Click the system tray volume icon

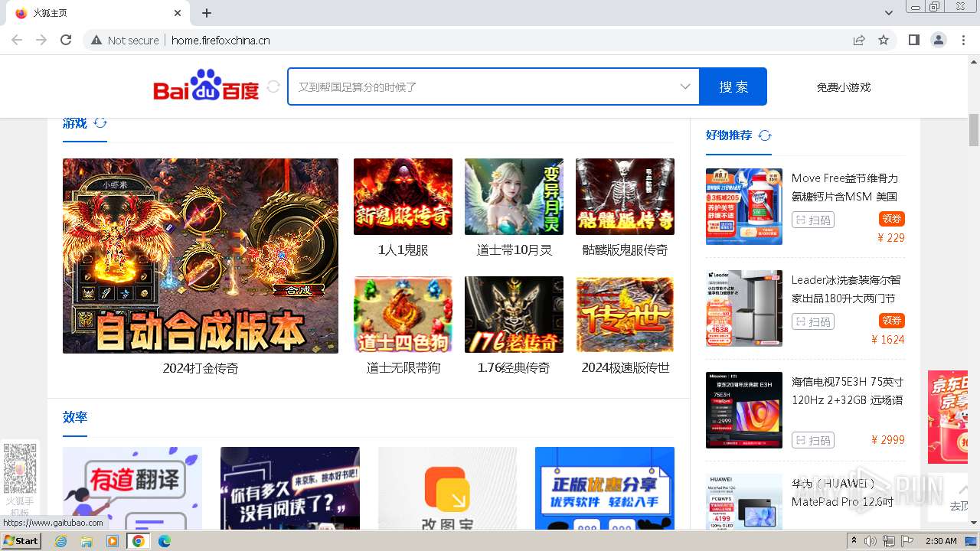[x=871, y=541]
